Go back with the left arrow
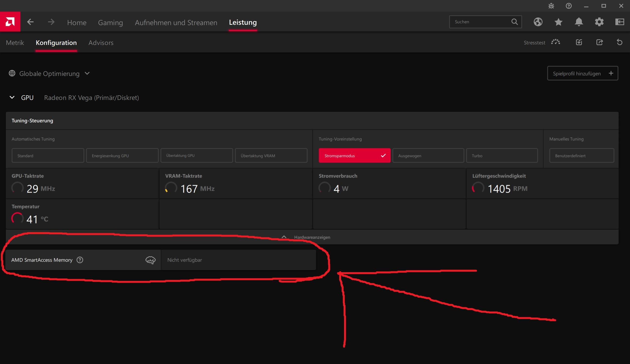The width and height of the screenshot is (630, 364). point(30,22)
